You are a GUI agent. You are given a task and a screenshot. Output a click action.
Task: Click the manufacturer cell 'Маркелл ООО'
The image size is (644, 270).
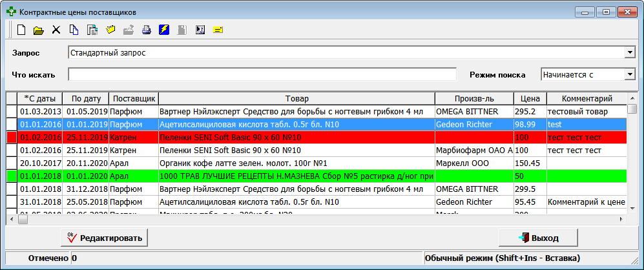(x=474, y=163)
